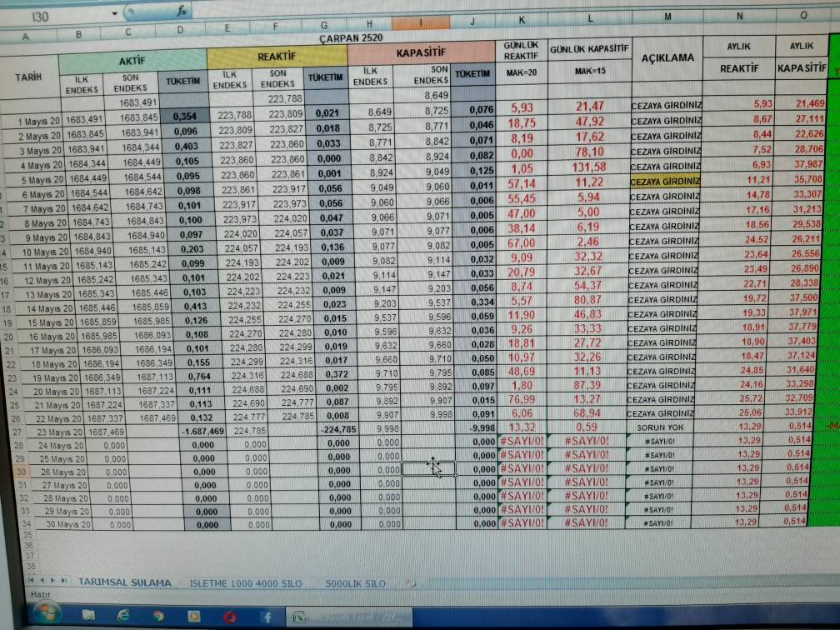Screen dimensions: 840x630
Task: Select the AÇIKLAMA header cell
Action: [667, 57]
